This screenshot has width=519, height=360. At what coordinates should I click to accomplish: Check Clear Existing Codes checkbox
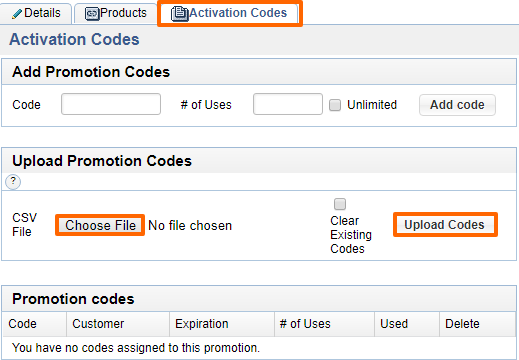click(340, 204)
